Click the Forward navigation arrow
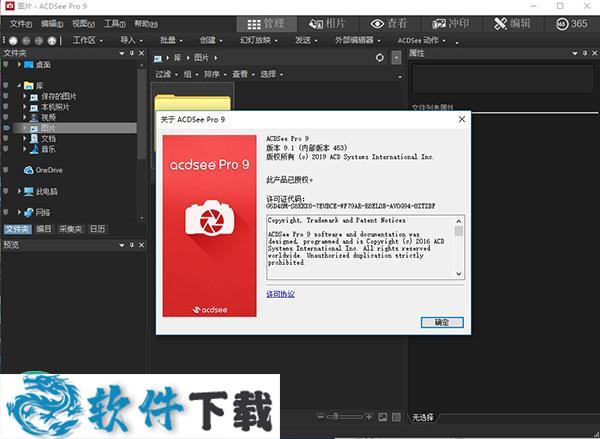The height and width of the screenshot is (439, 600). click(x=39, y=40)
